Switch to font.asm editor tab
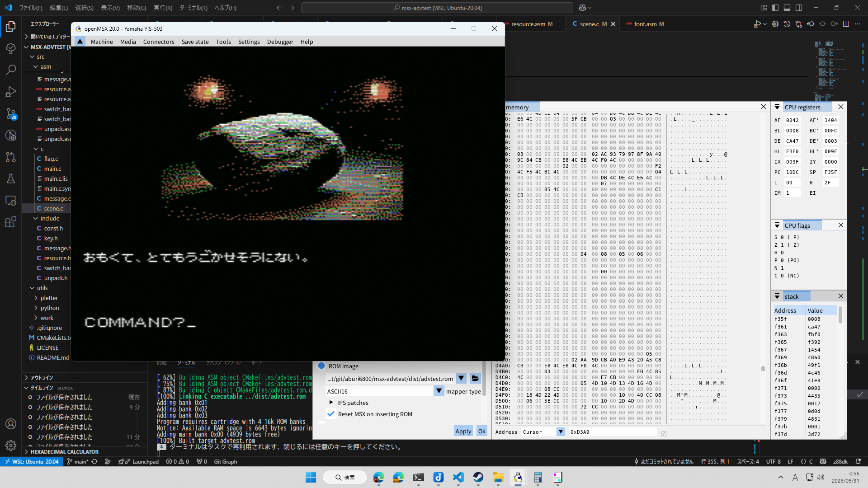This screenshot has height=488, width=868. 645,24
